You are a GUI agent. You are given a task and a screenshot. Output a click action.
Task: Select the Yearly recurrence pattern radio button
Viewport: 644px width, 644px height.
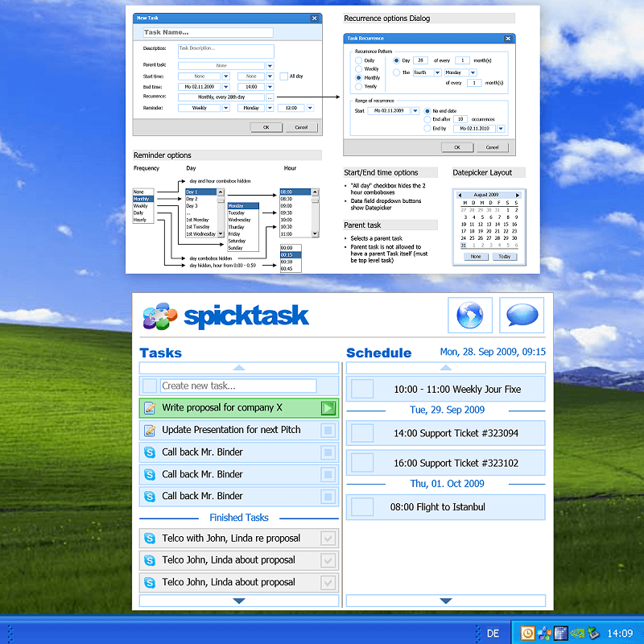pos(359,86)
